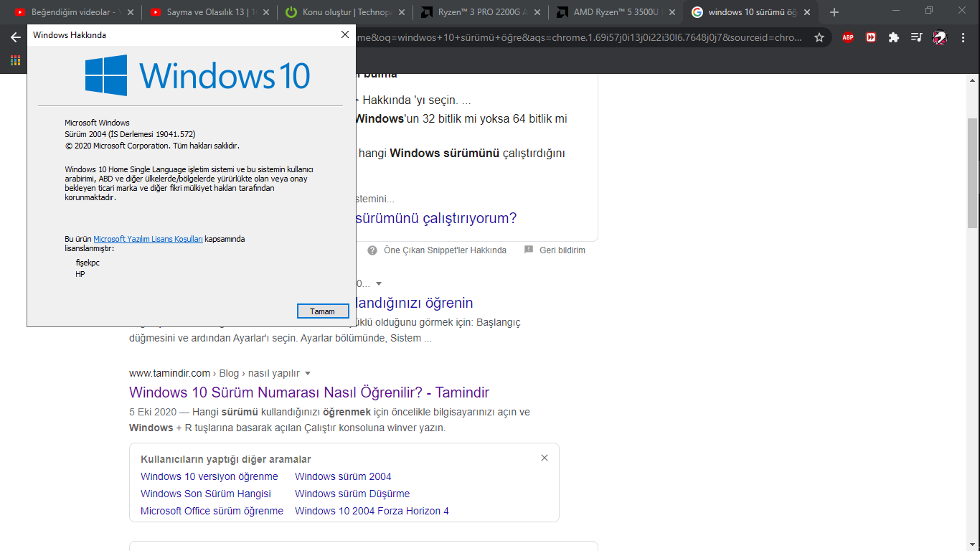
Task: Open the 'sürümünü çalıştırıyorum?' result link
Action: tap(435, 218)
